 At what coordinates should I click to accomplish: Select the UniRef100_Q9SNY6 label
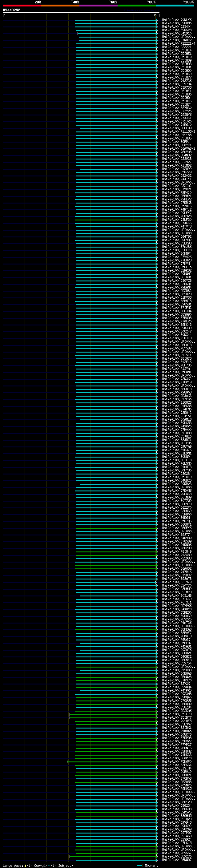tap(177, 115)
